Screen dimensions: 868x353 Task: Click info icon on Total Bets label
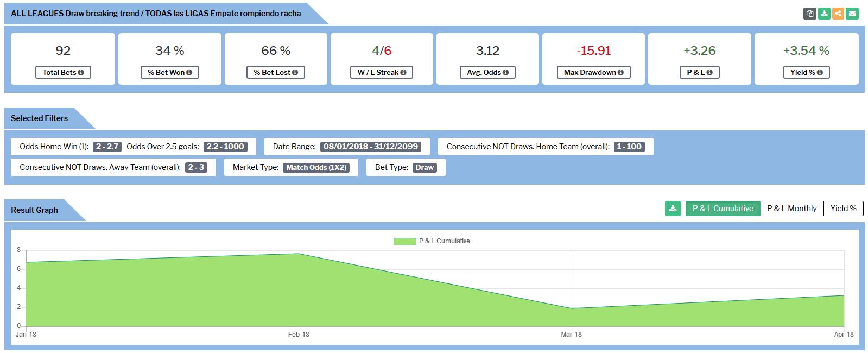click(81, 72)
